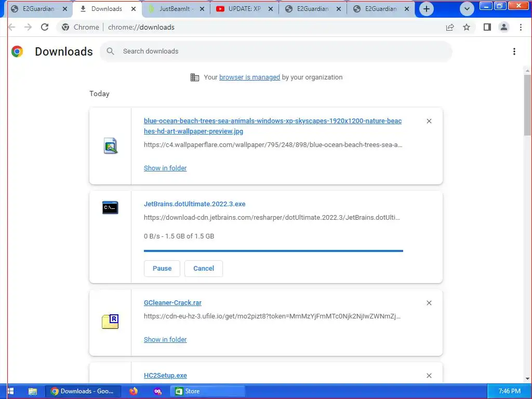This screenshot has height=399, width=532.
Task: Click the wallpaperflare source URL text
Action: [273, 145]
